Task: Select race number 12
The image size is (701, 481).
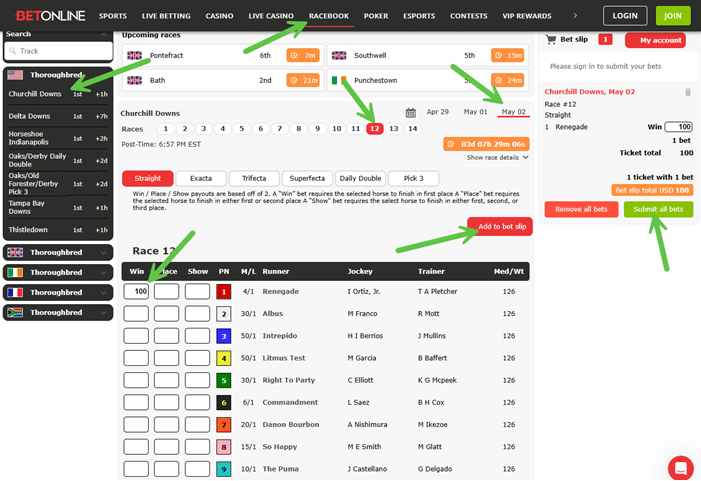Action: 375,129
